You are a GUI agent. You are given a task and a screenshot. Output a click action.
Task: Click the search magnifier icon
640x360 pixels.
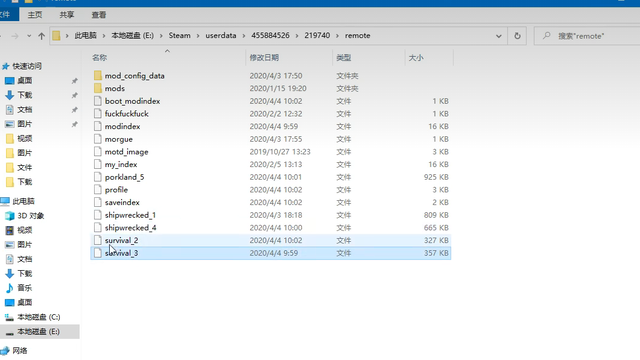click(547, 36)
